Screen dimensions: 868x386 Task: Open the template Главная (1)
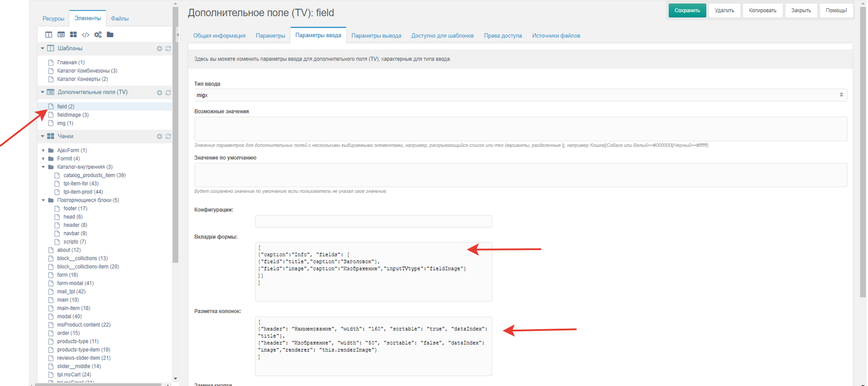pyautogui.click(x=71, y=62)
